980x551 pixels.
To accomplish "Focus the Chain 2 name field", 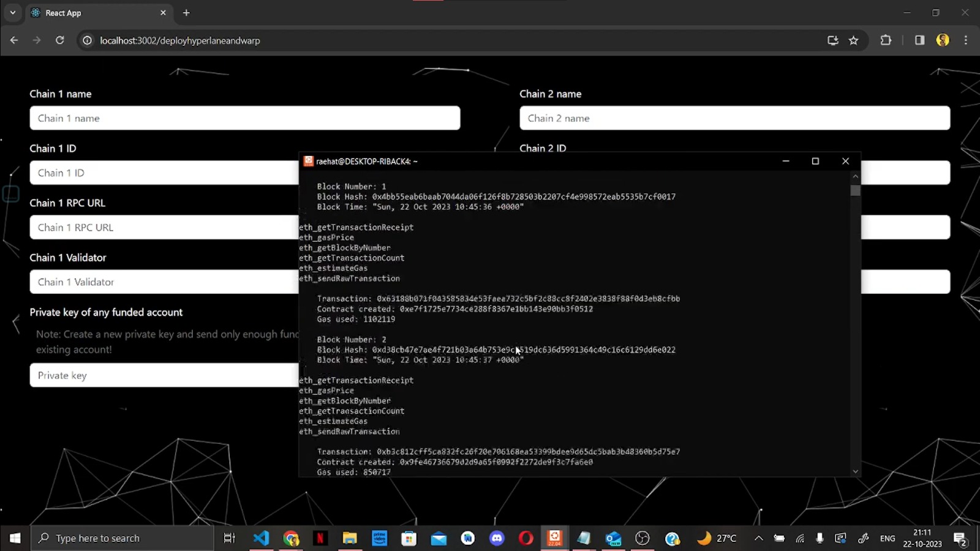I will click(735, 118).
